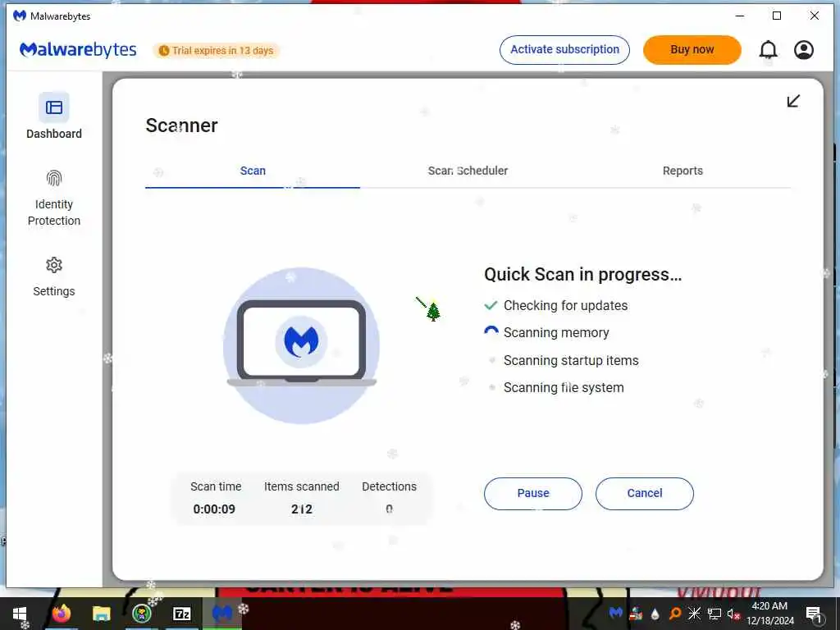Click the Malwarebytes system tray icon
The width and height of the screenshot is (840, 630).
coord(615,613)
